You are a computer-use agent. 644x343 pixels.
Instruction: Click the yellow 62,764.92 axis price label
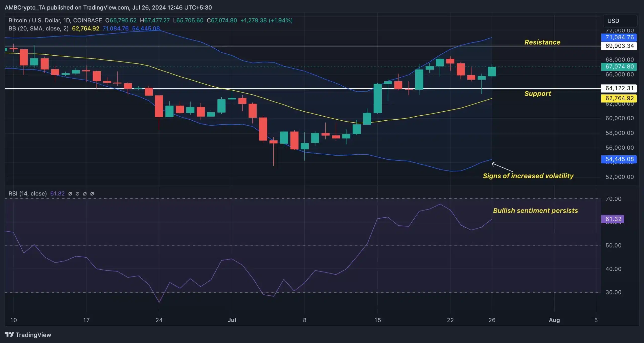619,98
